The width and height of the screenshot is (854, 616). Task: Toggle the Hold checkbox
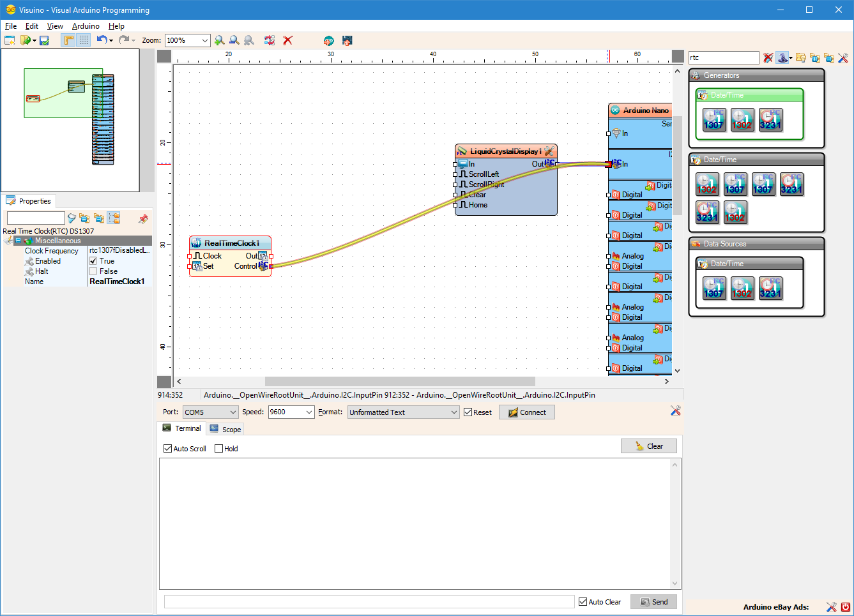(219, 449)
